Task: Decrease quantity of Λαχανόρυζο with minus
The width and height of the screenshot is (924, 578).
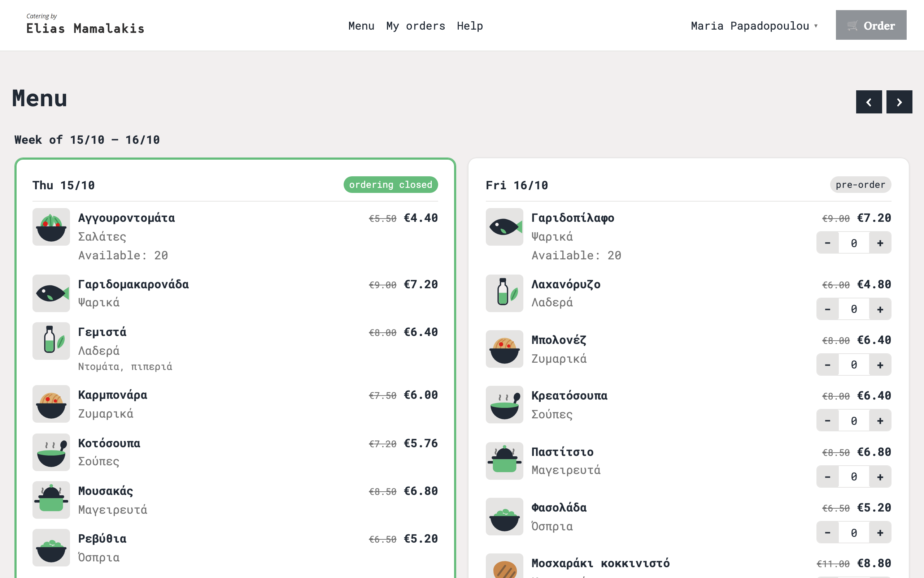Action: [x=827, y=309]
